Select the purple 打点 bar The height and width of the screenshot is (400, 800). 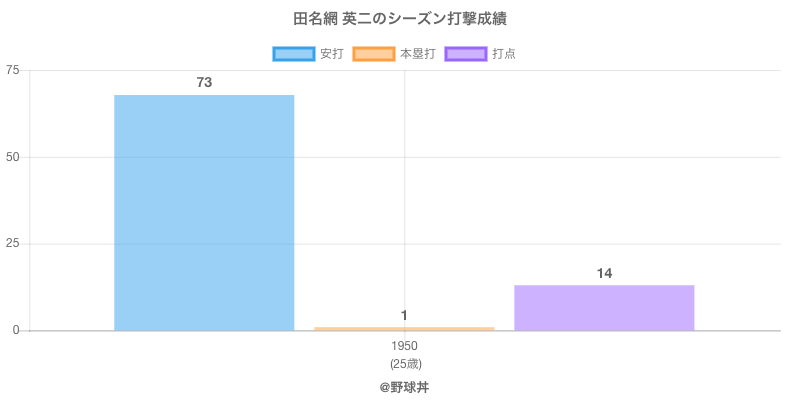point(604,307)
